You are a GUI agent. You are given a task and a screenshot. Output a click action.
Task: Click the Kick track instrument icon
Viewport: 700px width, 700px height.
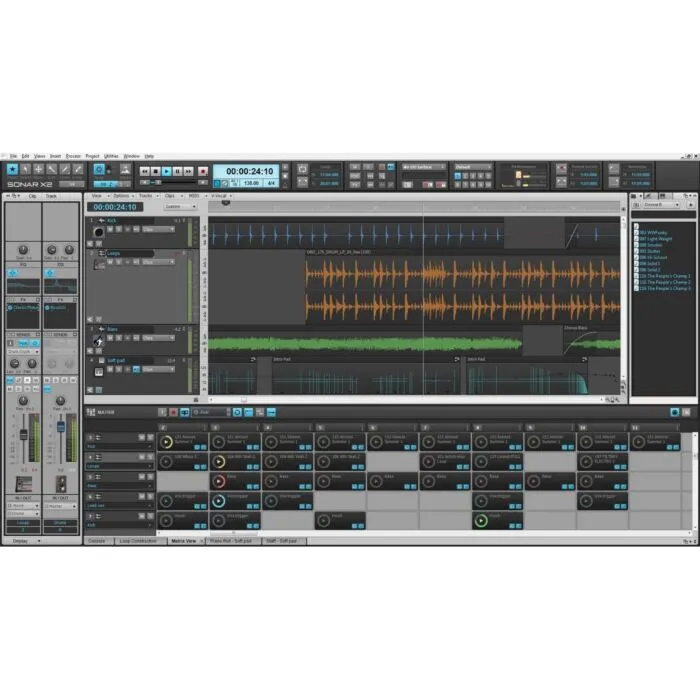[99, 232]
